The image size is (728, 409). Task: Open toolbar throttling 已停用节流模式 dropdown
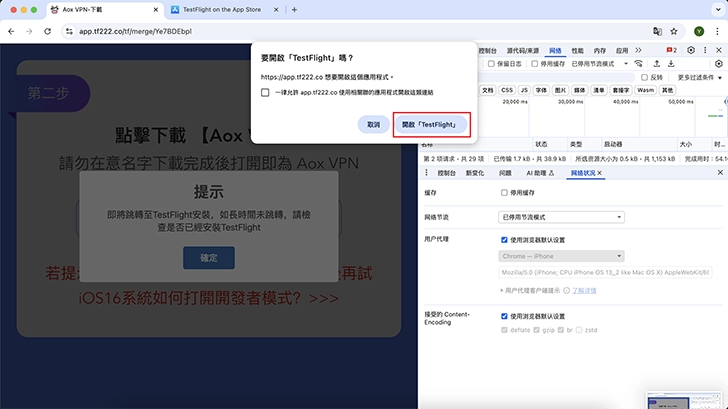(x=599, y=64)
